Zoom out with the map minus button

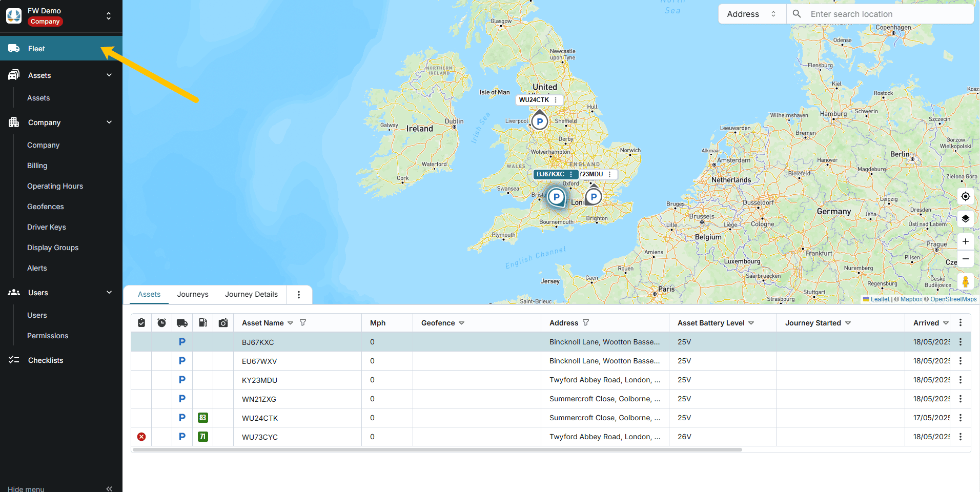click(965, 259)
